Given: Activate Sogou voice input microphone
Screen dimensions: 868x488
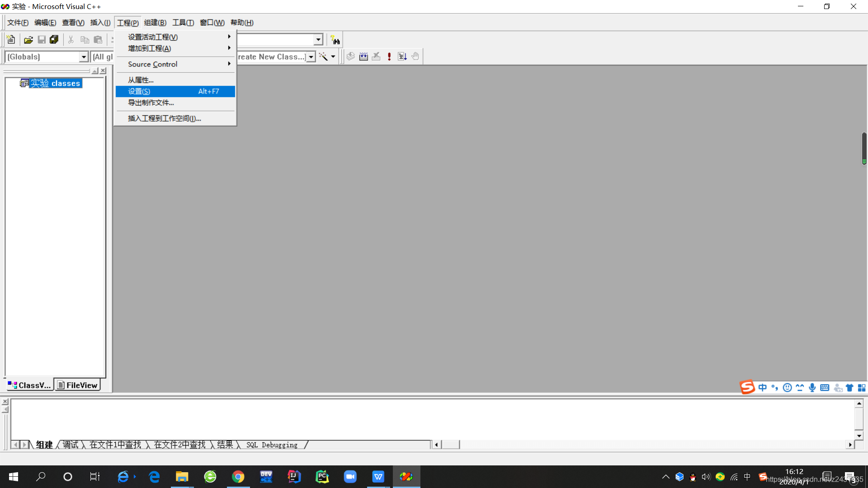Looking at the screenshot, I should 812,388.
